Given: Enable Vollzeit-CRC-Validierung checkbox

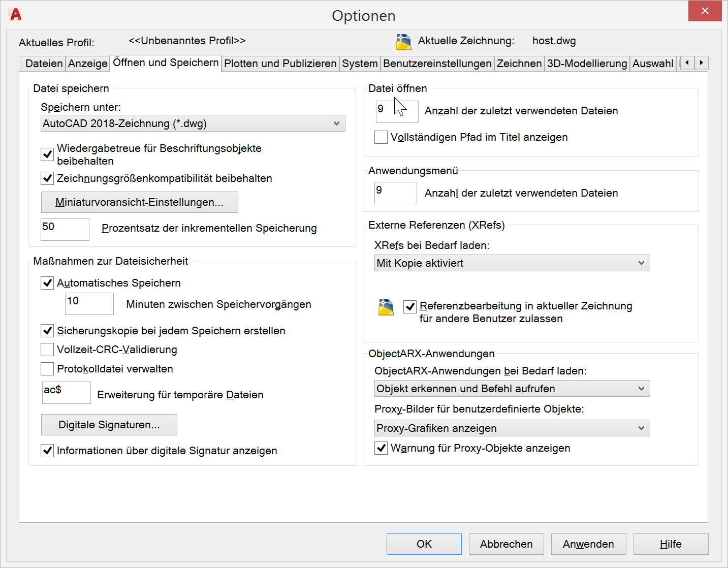Looking at the screenshot, I should (47, 350).
